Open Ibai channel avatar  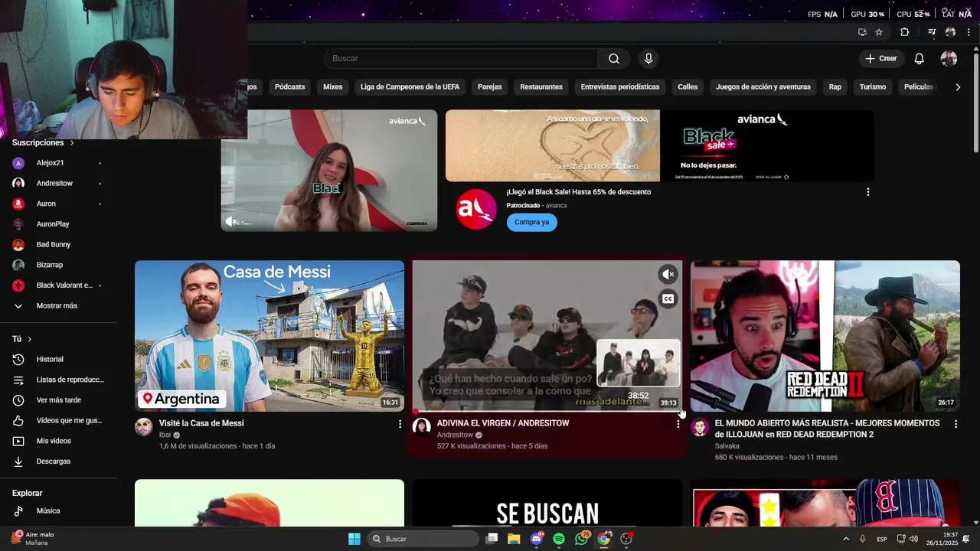[x=144, y=427]
